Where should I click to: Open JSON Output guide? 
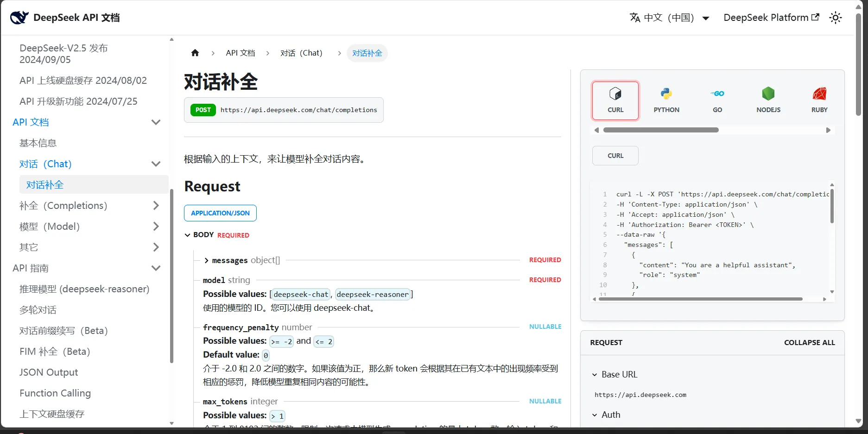click(x=49, y=372)
